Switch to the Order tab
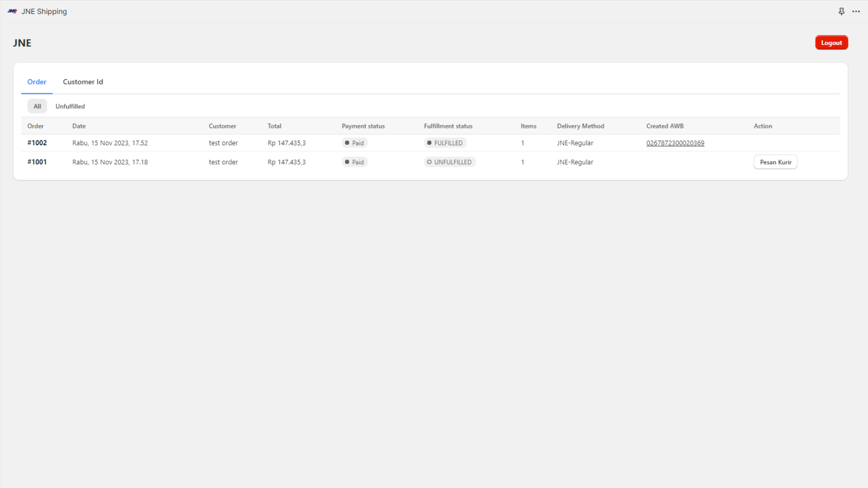868x488 pixels. point(37,82)
